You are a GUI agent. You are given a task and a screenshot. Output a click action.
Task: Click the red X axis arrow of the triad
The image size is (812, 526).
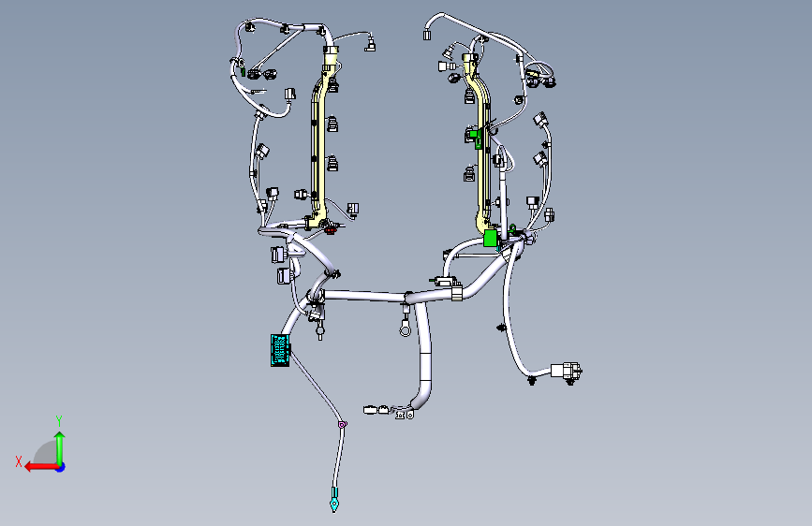point(41,467)
